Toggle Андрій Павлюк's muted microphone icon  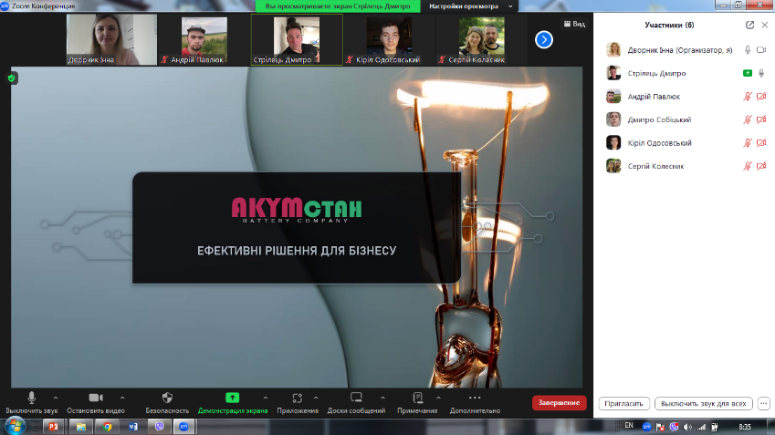pyautogui.click(x=747, y=96)
